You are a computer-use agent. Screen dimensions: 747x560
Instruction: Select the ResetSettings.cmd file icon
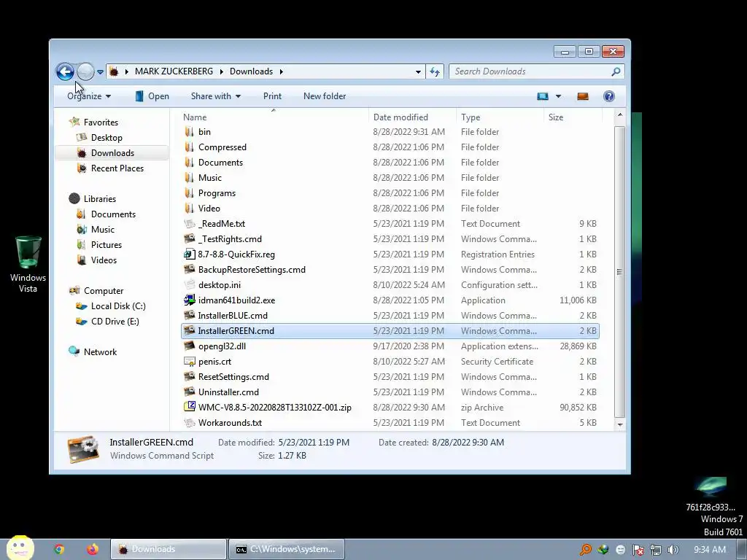(189, 376)
